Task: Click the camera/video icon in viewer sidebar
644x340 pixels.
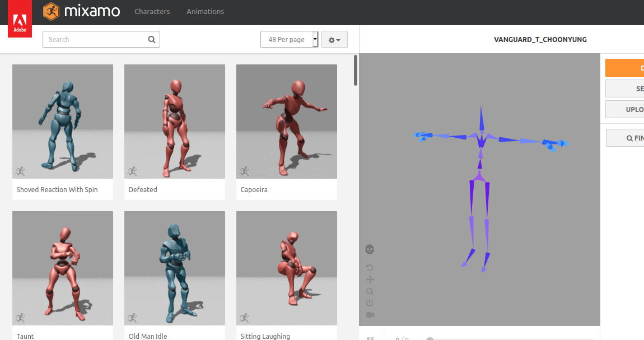Action: click(370, 315)
